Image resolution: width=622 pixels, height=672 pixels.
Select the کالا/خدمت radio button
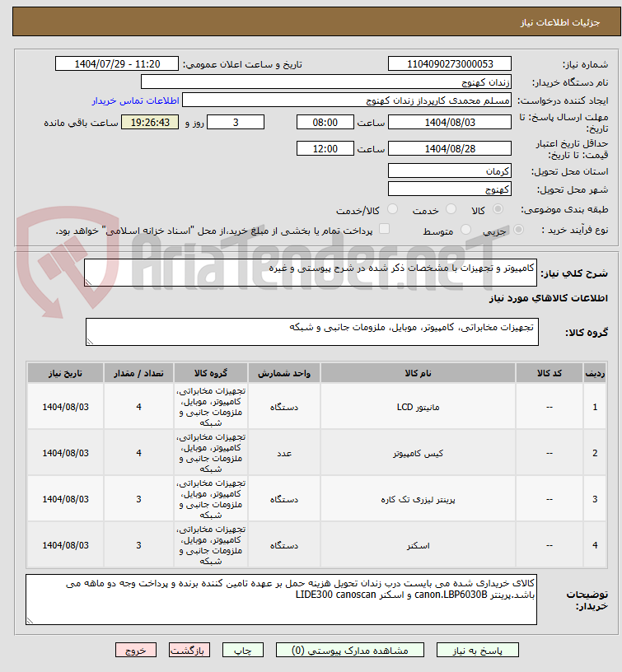[x=392, y=209]
